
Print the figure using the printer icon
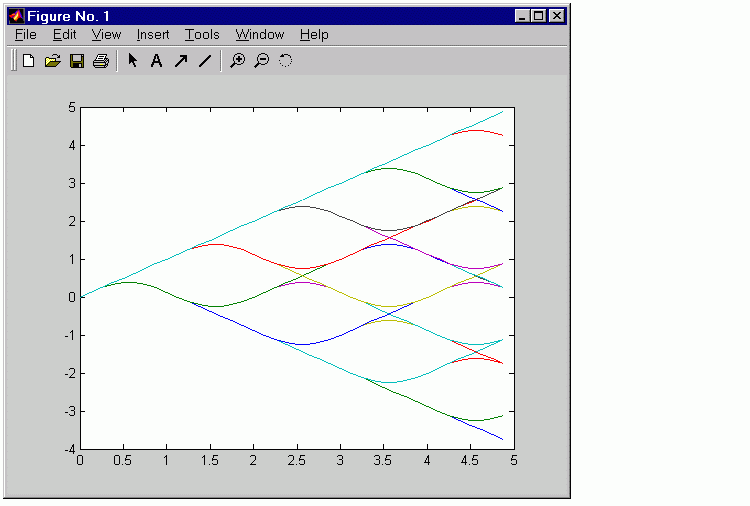[101, 61]
